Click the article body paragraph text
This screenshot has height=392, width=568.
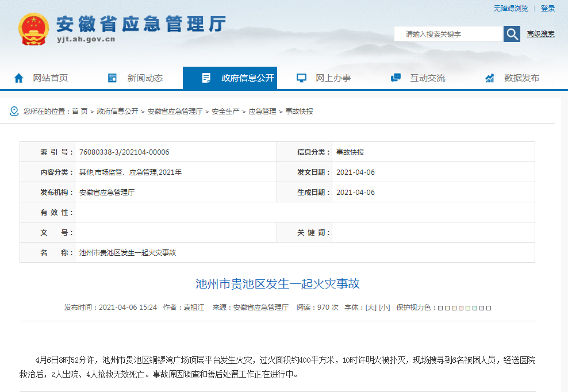pos(277,367)
